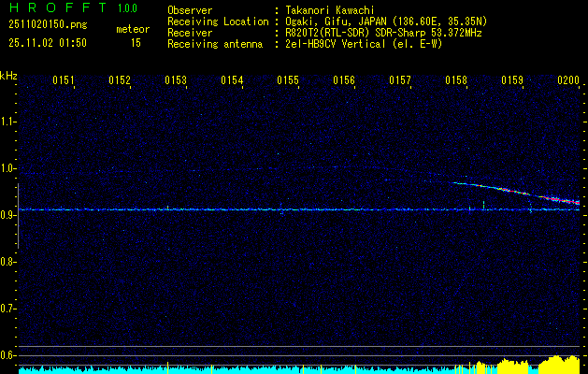Screen dimensions: 588x374
Task: Click the 0157 time marker
Action: pyautogui.click(x=400, y=81)
